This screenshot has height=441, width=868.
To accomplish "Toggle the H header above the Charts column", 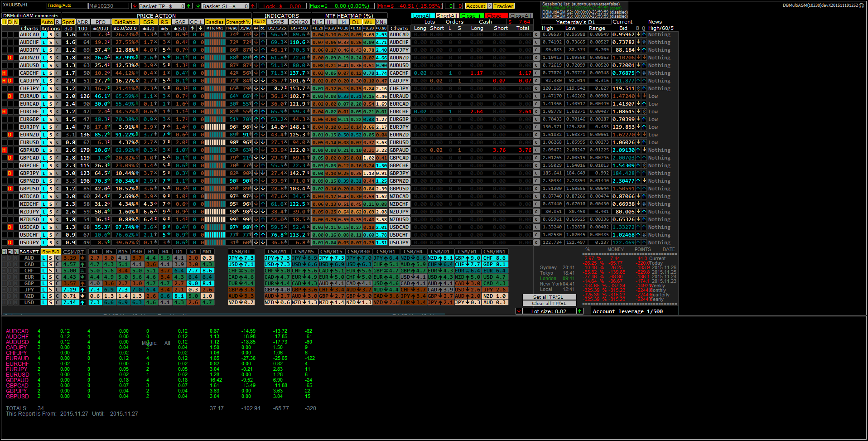I will point(4,22).
